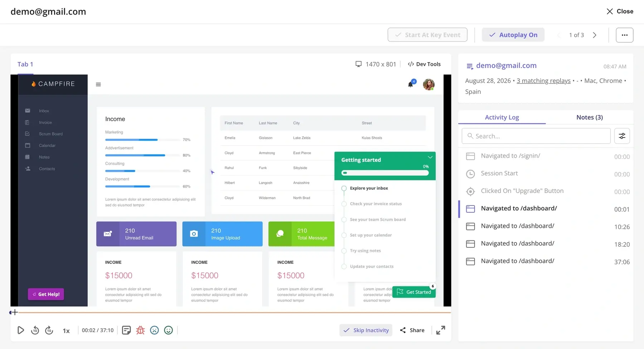
Task: Select the Activity Log tab
Action: coord(502,117)
